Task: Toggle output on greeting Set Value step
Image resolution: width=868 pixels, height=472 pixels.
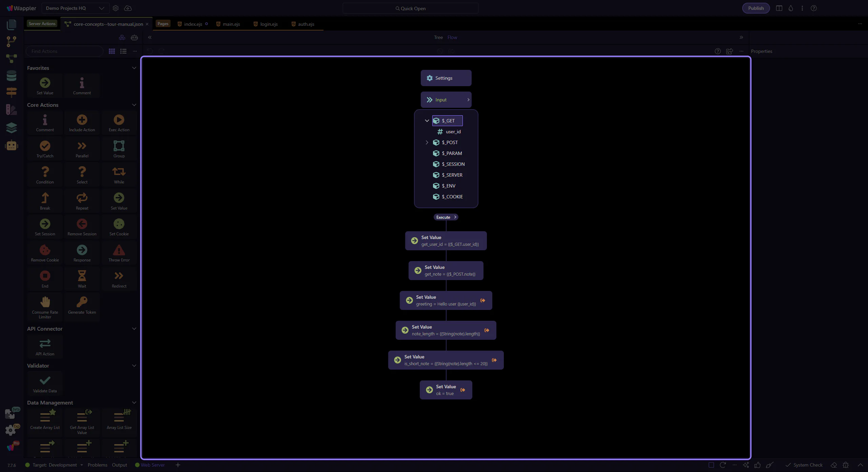Action: pos(482,300)
